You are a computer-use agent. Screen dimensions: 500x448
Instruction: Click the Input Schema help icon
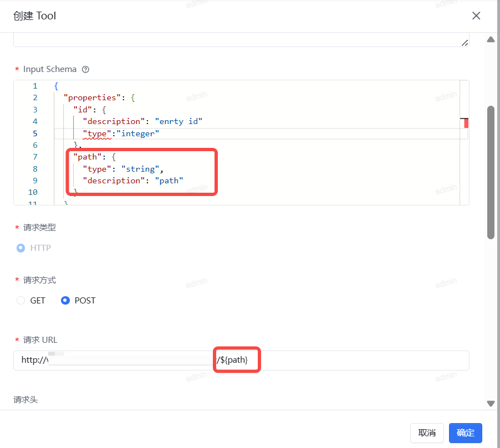click(x=85, y=70)
